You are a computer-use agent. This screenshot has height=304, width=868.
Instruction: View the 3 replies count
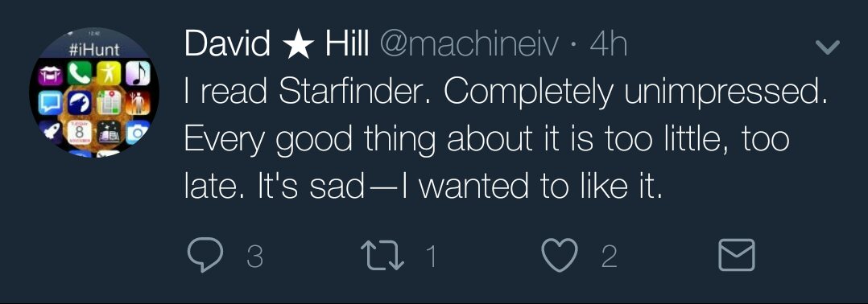pyautogui.click(x=254, y=257)
